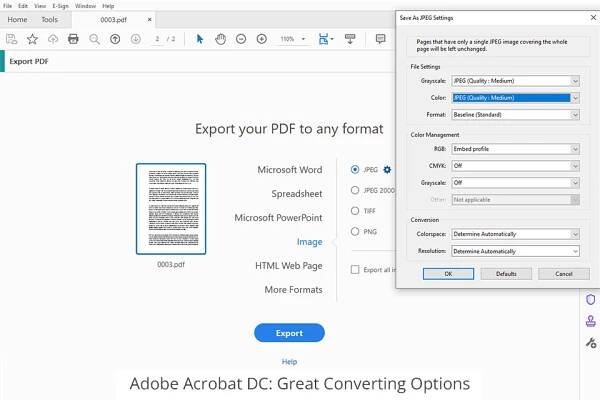Open the Grayscale color management dropdown
The width and height of the screenshot is (600, 400).
click(x=515, y=183)
